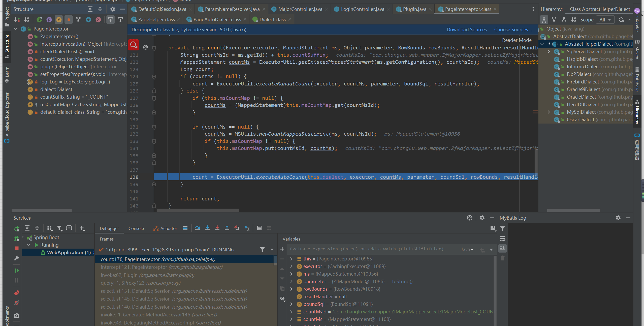Click Step Into debugger icon
Viewport: 644px width, 326px height.
pyautogui.click(x=207, y=228)
